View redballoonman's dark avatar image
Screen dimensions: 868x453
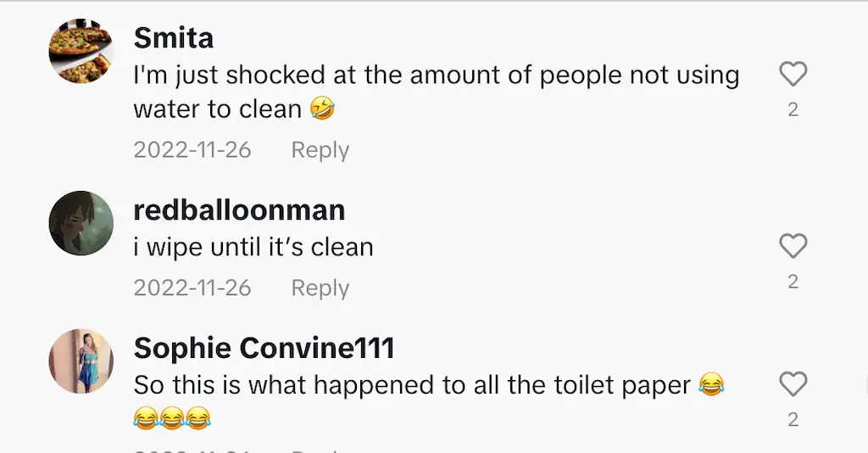81,223
